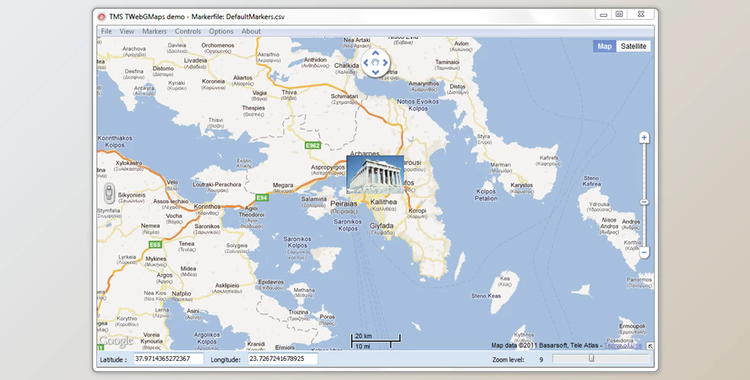Click the Street View pegman icon
750x380 pixels.
(x=109, y=193)
